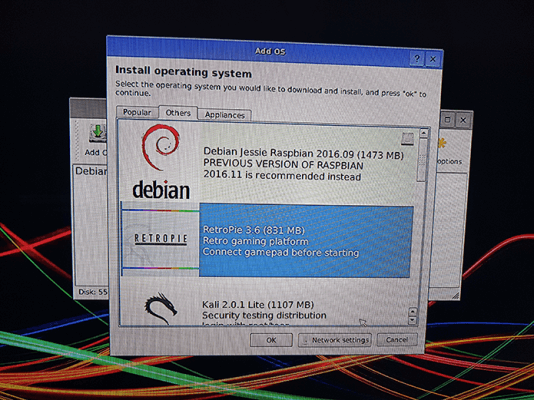Close the background window
This screenshot has height=400, width=534.
coord(463,120)
